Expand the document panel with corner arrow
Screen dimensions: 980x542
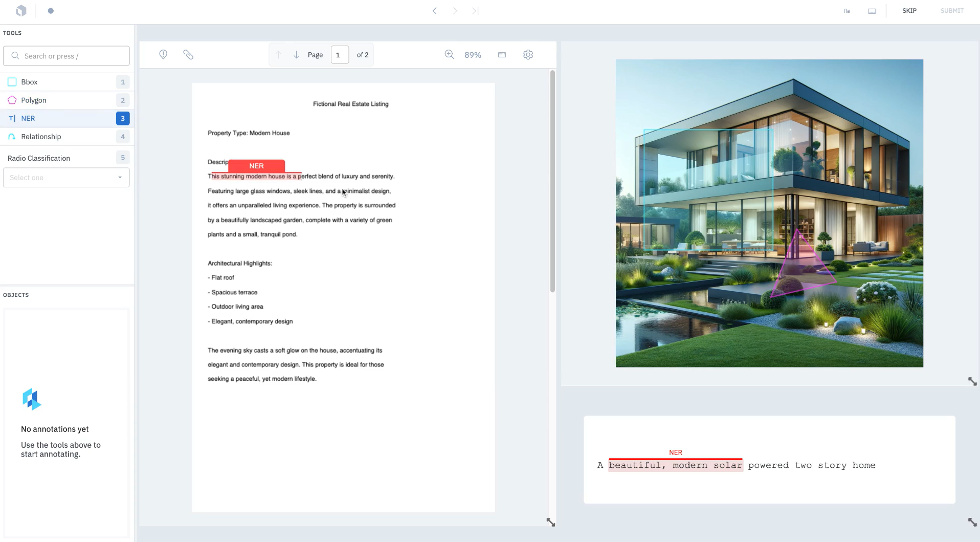pyautogui.click(x=551, y=522)
